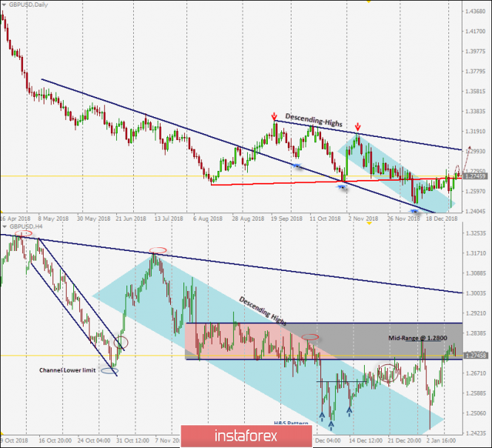Select the leftmost blue up arrow on H4 chart
492x448 pixels.
tap(322, 417)
